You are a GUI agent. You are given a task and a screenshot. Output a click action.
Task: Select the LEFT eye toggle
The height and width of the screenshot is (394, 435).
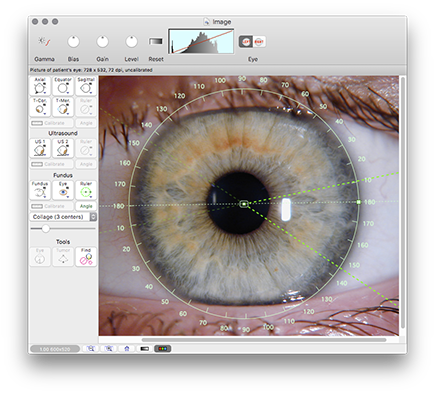246,42
